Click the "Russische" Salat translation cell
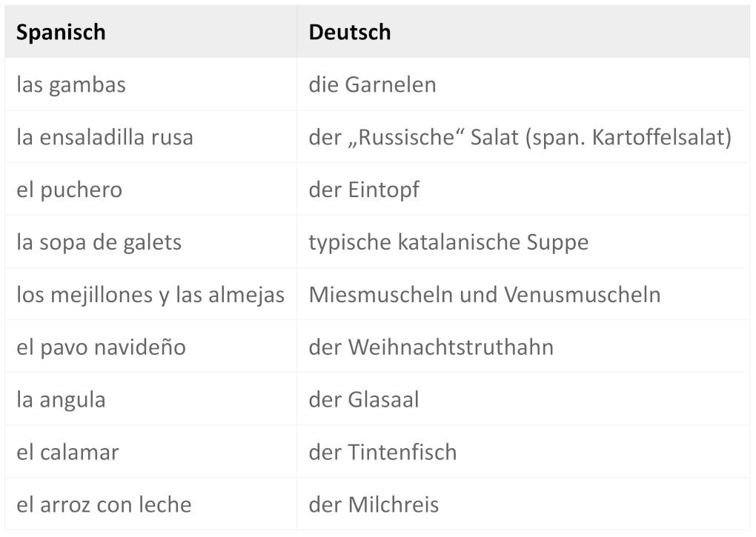Viewport: 756px width, 537px height. (x=520, y=138)
